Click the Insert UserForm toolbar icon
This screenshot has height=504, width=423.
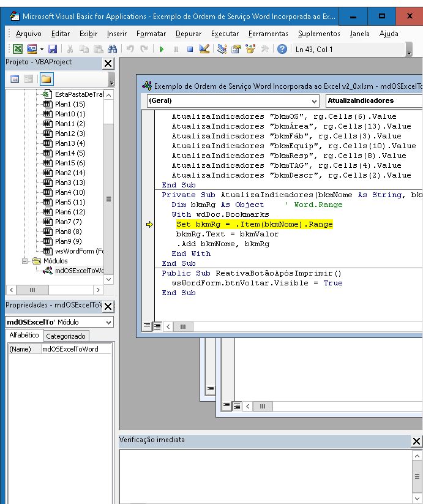pos(32,49)
